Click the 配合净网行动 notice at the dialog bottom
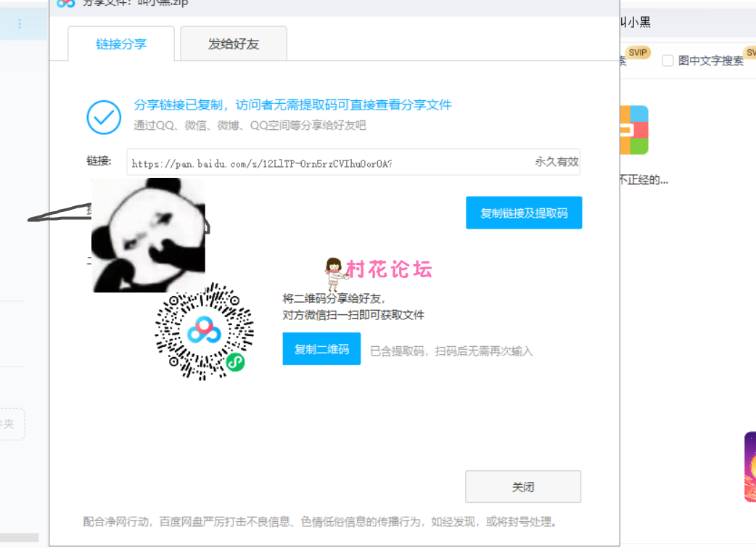This screenshot has width=756, height=548. coord(321,521)
